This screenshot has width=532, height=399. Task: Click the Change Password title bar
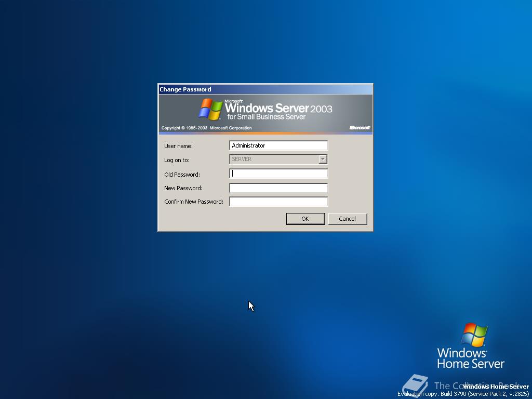[265, 89]
